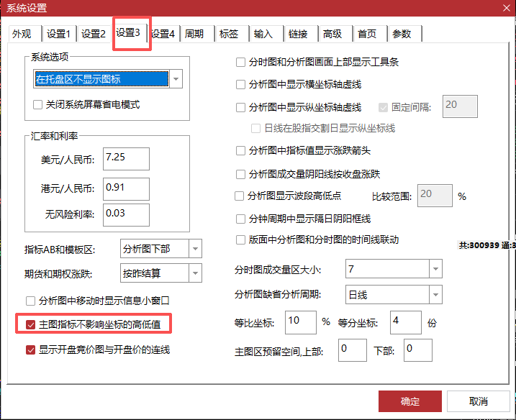The height and width of the screenshot is (420, 516).
Task: Enable 分析图成交量阴阳线按收盘涨跌
Action: click(x=240, y=174)
